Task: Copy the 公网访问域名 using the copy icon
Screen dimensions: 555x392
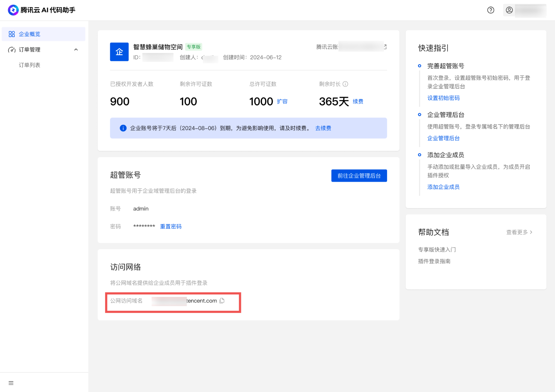Action: [222, 301]
